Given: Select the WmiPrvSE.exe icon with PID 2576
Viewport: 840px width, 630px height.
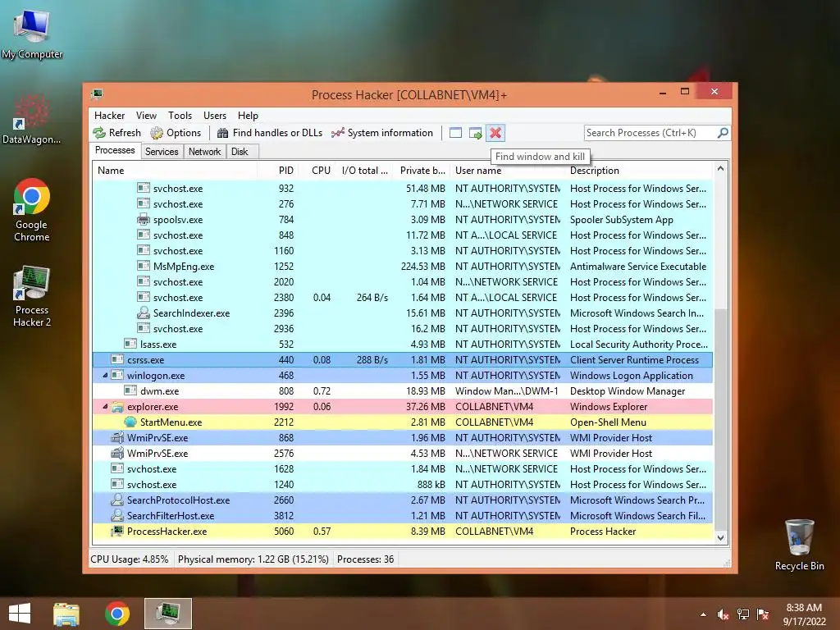Looking at the screenshot, I should click(x=116, y=453).
